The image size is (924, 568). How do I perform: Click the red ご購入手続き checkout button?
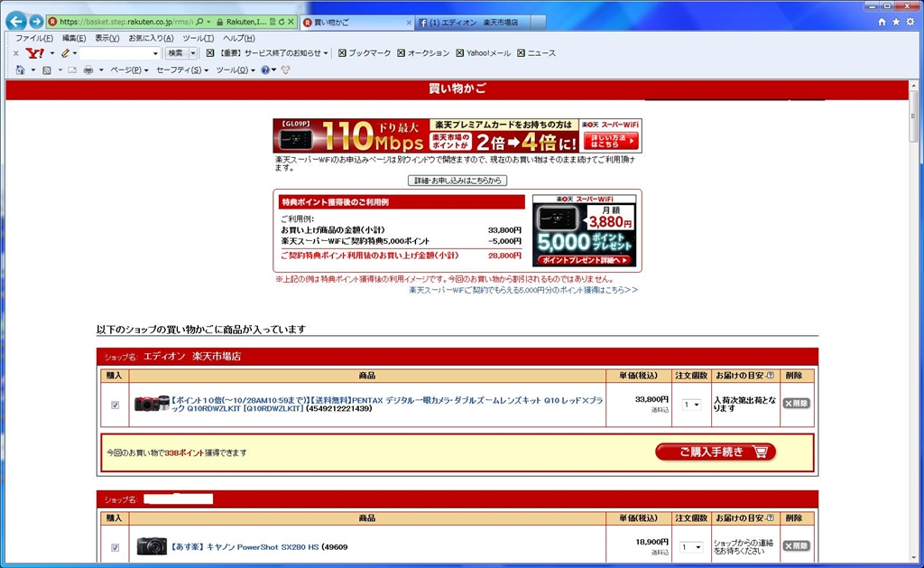coord(716,452)
